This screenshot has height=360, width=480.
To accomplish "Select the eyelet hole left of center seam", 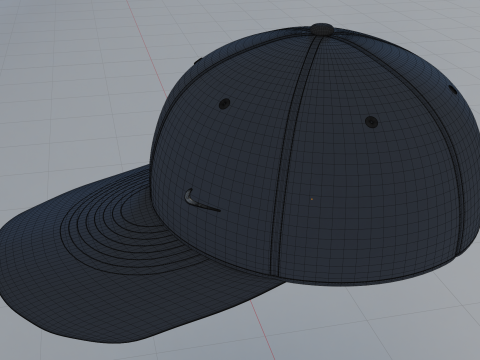I will click(x=225, y=104).
